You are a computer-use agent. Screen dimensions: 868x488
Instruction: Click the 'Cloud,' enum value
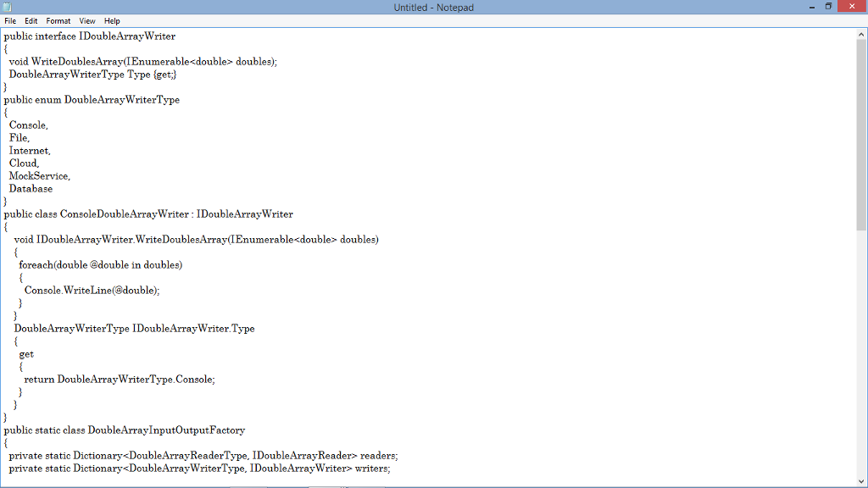(24, 164)
